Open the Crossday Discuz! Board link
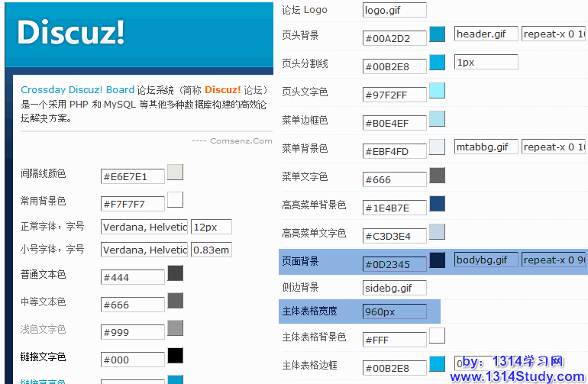588x384 pixels. 77,90
